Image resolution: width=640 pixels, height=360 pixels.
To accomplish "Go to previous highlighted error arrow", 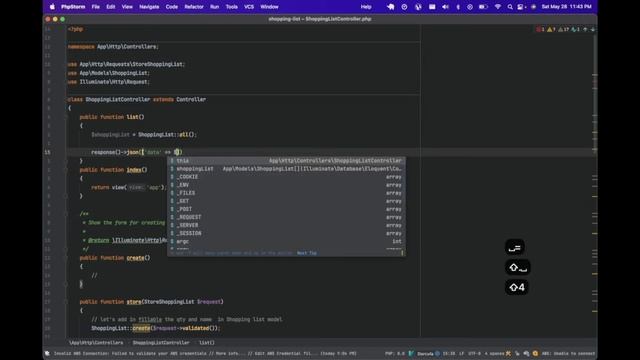I will (x=585, y=29).
